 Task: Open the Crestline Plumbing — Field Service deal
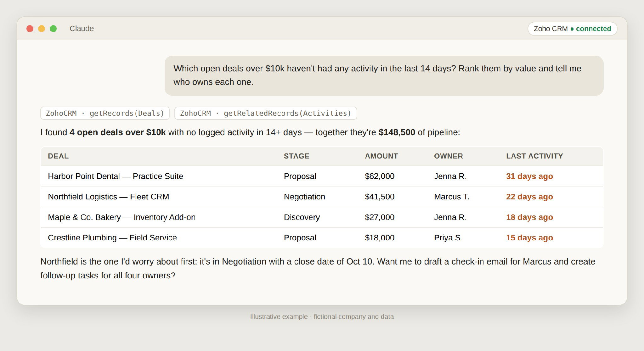pos(112,237)
